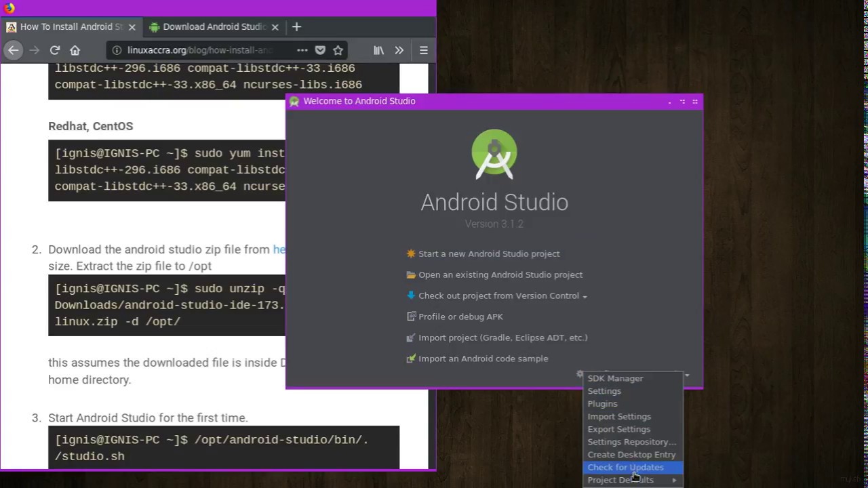Close the How To Install Android Studio tab
Screen dimensions: 868x488
[x=132, y=27]
